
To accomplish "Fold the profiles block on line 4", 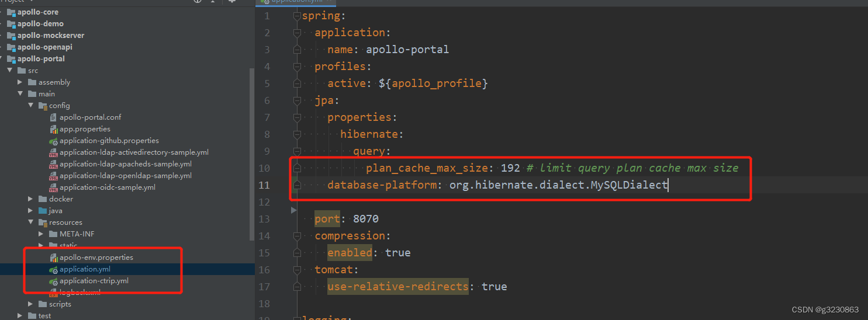I will click(297, 67).
